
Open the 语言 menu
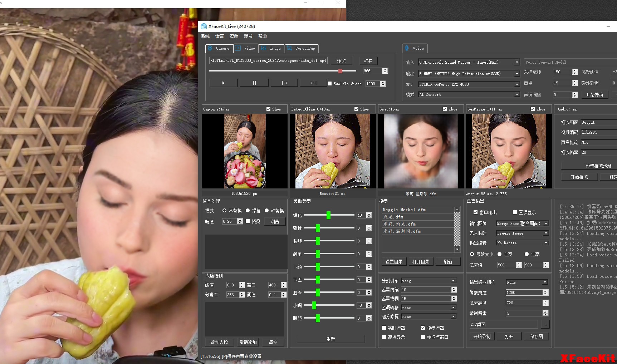pos(220,36)
